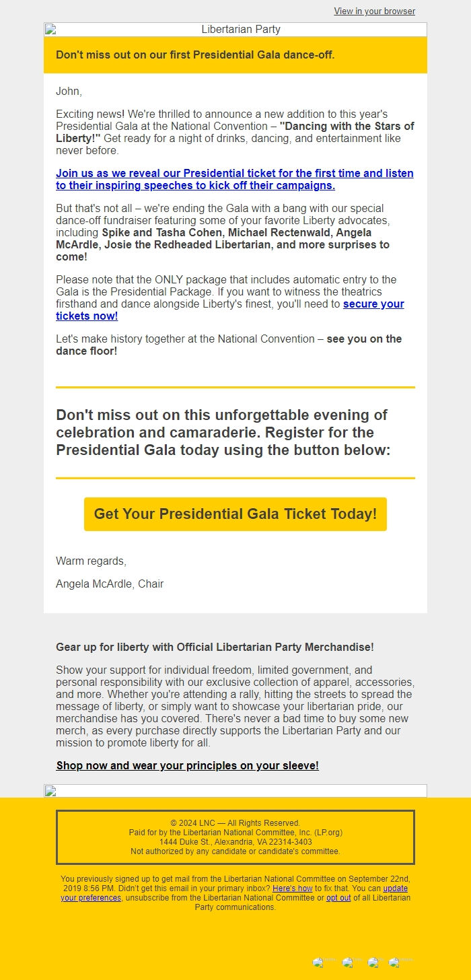This screenshot has width=471, height=980.
Task: Click the broken banner image above the footer
Action: tap(235, 791)
